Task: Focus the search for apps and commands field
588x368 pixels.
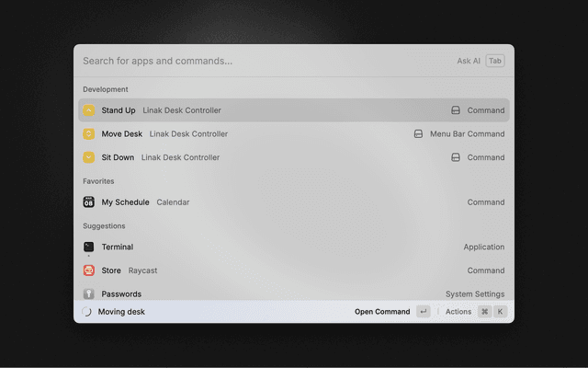Action: point(257,61)
